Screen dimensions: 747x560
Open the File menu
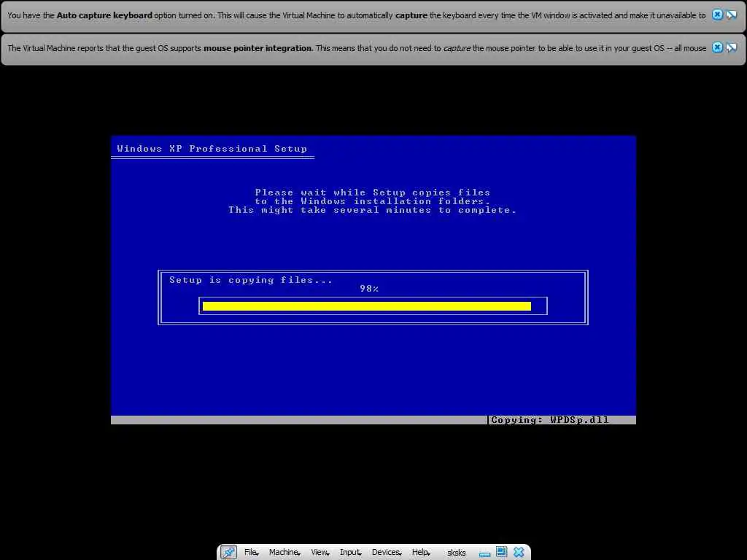pyautogui.click(x=251, y=553)
